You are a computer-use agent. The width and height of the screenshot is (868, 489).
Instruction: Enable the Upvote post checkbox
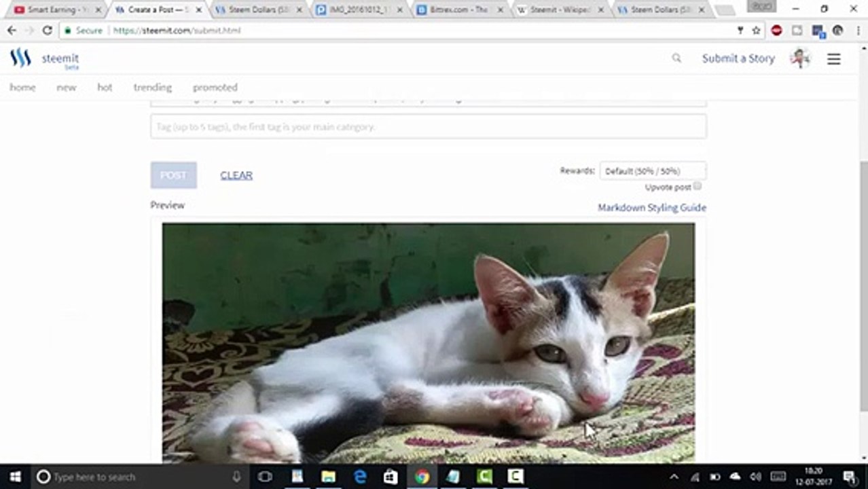click(x=698, y=186)
